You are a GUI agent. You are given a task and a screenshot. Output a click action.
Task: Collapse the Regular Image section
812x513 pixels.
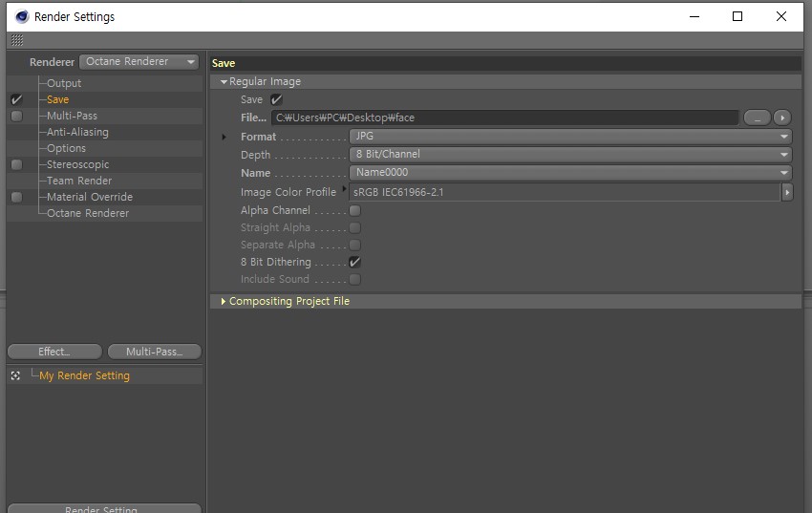click(224, 82)
